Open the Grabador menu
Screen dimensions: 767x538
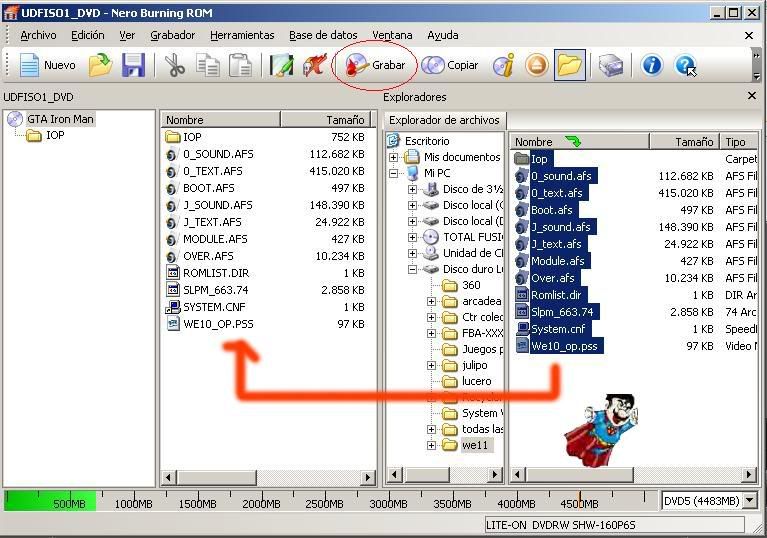tap(173, 35)
